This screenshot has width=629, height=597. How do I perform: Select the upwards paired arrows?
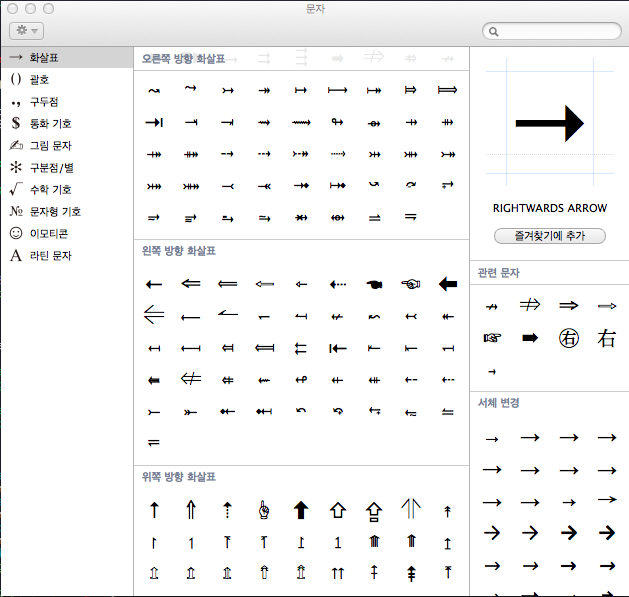tap(338, 573)
